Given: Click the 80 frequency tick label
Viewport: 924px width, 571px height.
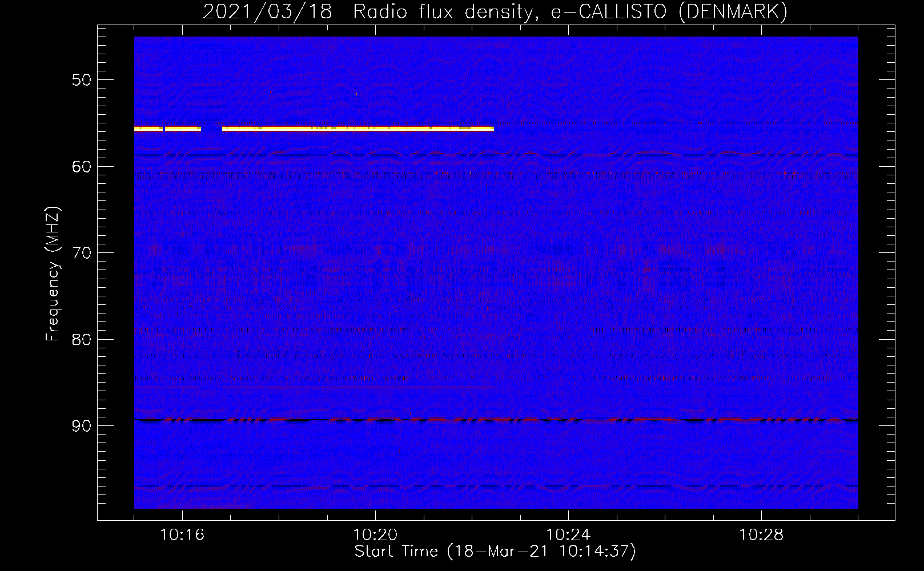Looking at the screenshot, I should (81, 340).
